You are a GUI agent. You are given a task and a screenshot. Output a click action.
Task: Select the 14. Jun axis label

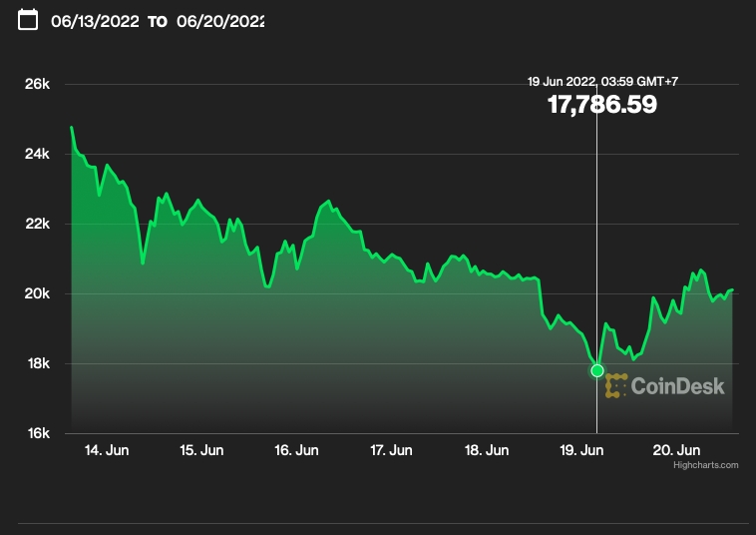click(107, 450)
